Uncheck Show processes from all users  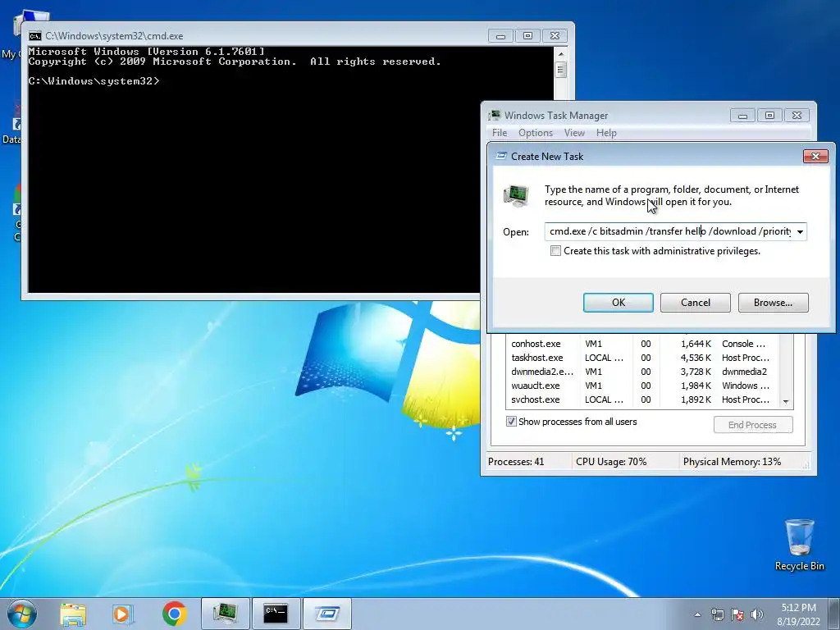click(512, 422)
